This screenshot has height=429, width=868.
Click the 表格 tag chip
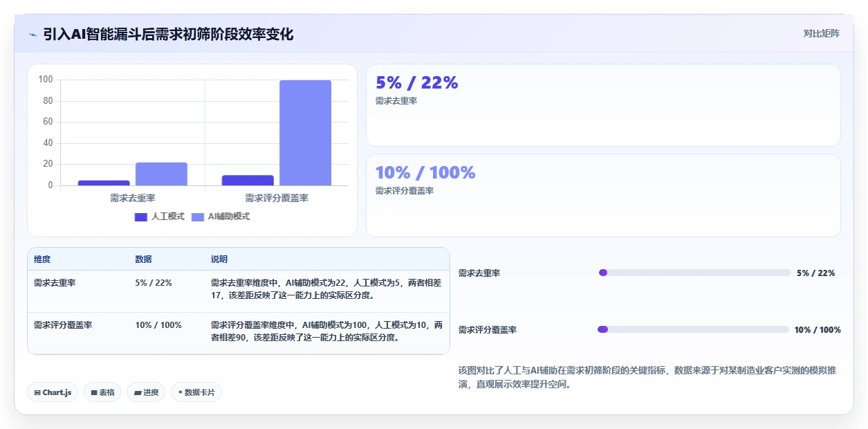tap(102, 392)
